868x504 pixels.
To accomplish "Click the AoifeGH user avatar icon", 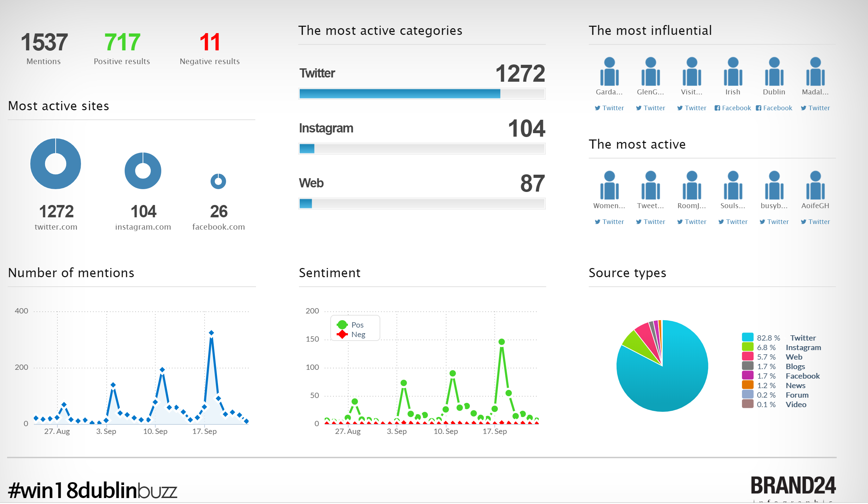I will (815, 185).
